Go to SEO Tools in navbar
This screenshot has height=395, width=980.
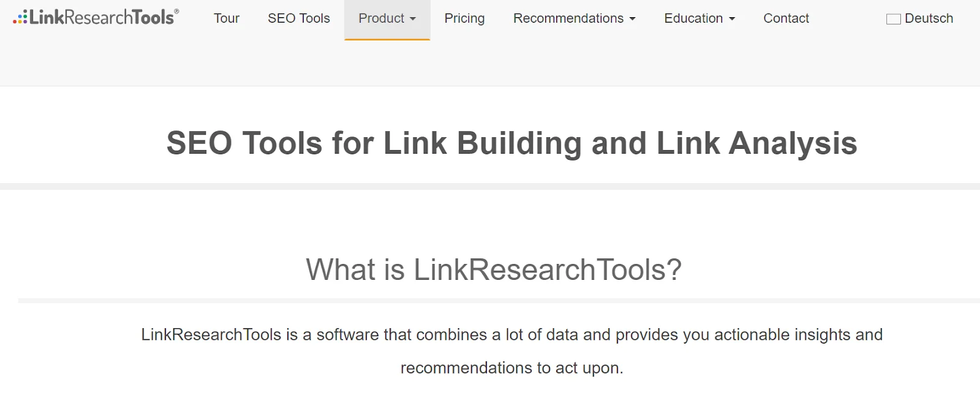[298, 18]
